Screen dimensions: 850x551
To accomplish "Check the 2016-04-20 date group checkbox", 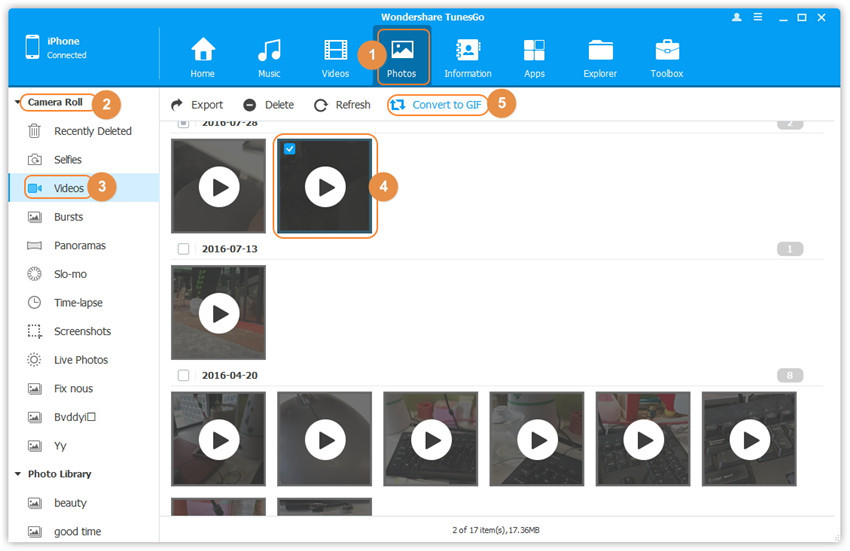I will tap(183, 375).
